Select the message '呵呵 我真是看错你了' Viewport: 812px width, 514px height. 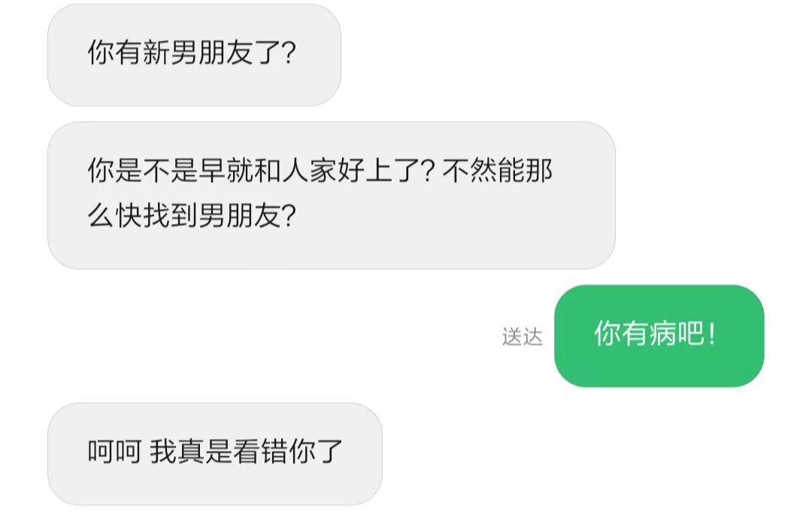(x=215, y=453)
